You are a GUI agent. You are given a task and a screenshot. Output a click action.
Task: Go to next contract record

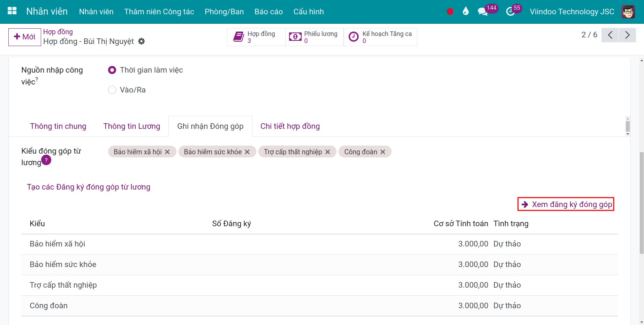(x=627, y=35)
